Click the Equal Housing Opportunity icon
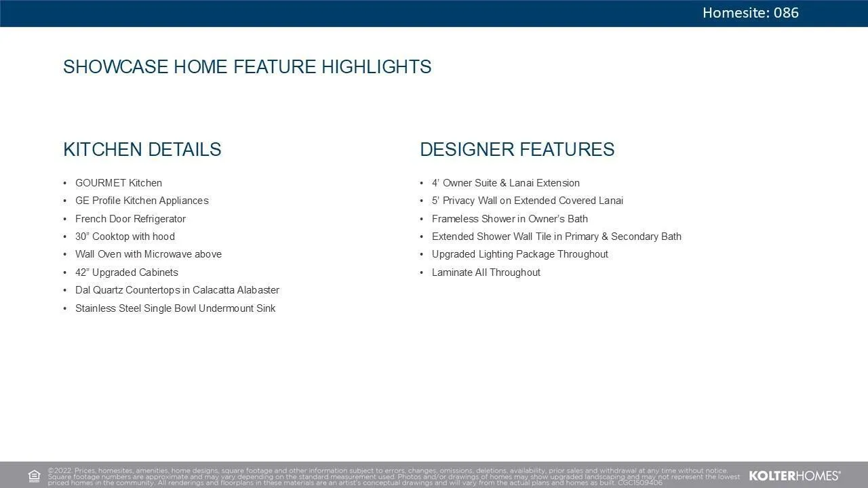Screen dimensions: 868x488 [35, 476]
